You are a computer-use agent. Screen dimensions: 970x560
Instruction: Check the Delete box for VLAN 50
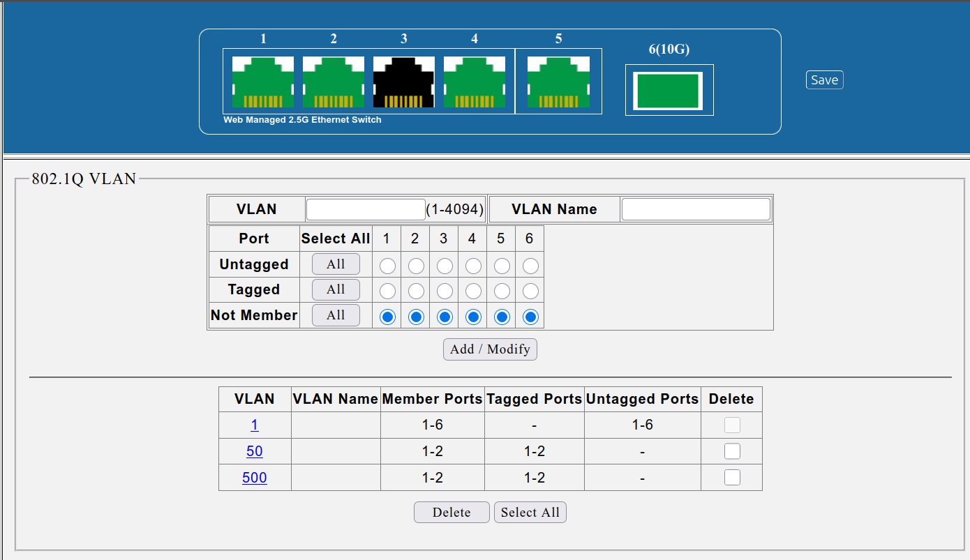point(732,451)
